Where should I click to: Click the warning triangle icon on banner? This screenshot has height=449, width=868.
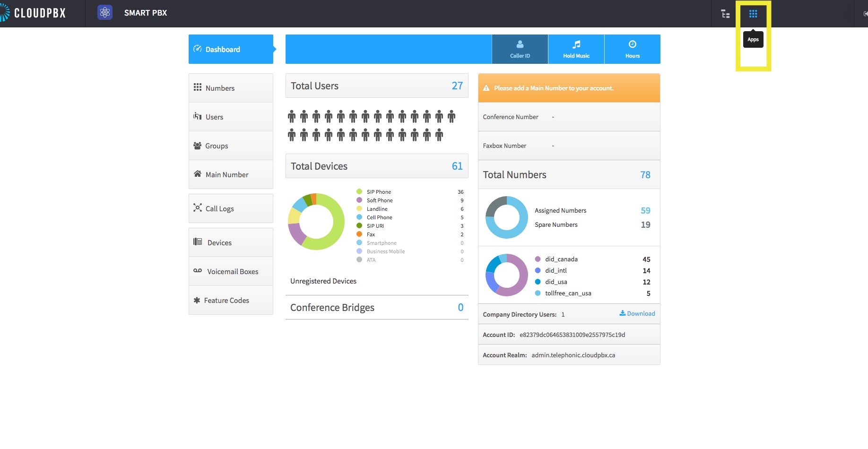486,88
